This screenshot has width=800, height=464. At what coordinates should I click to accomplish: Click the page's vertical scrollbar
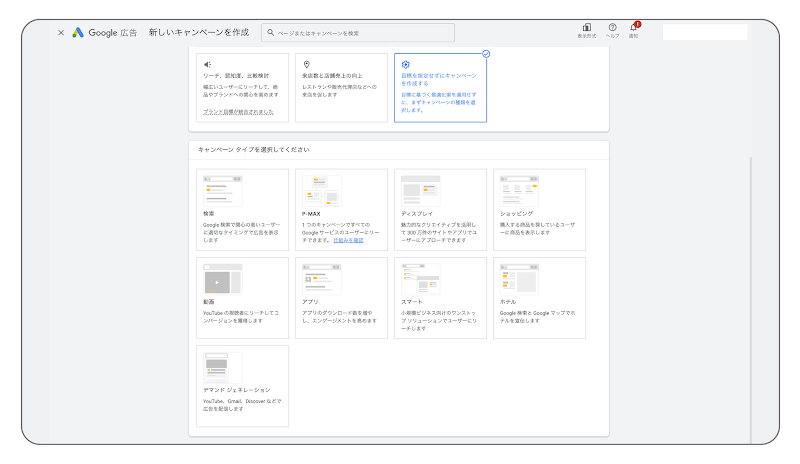pos(751,300)
